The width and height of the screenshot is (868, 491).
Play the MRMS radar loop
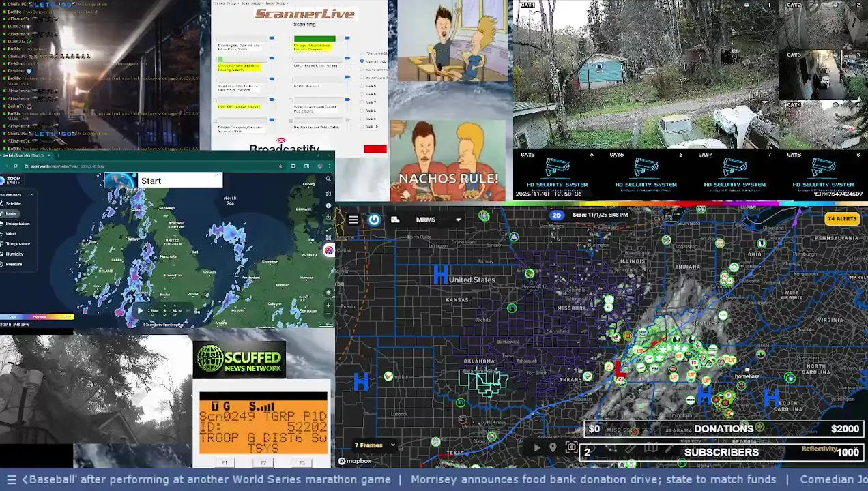pos(536,447)
